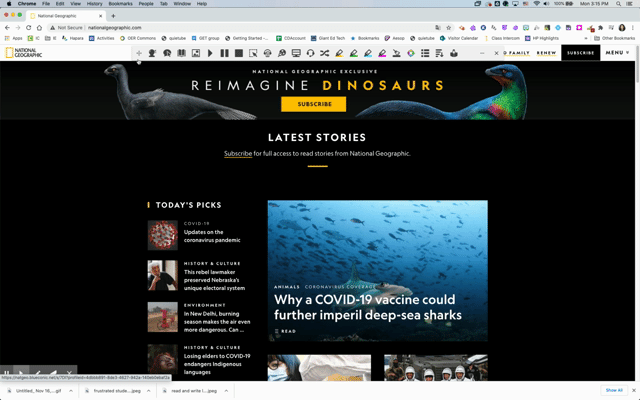Open the web search magnifier icon

click(x=282, y=53)
